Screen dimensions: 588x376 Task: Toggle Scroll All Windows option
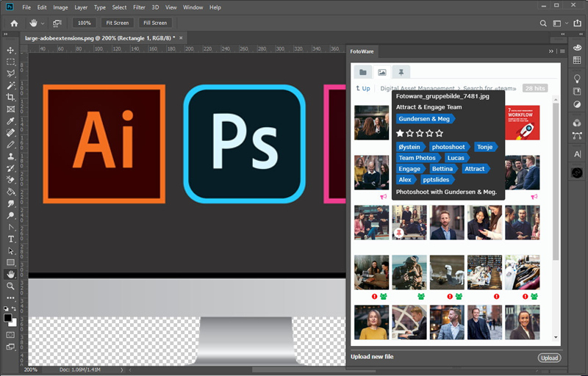[57, 23]
